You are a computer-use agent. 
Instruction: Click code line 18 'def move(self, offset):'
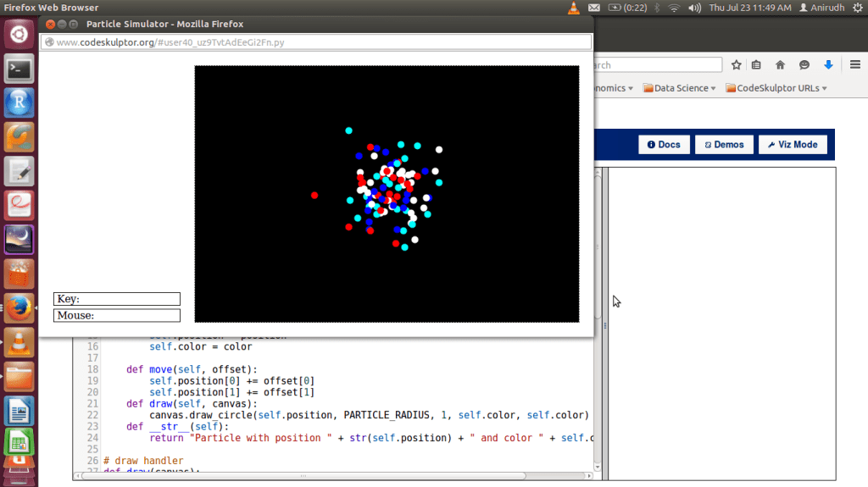tap(192, 369)
